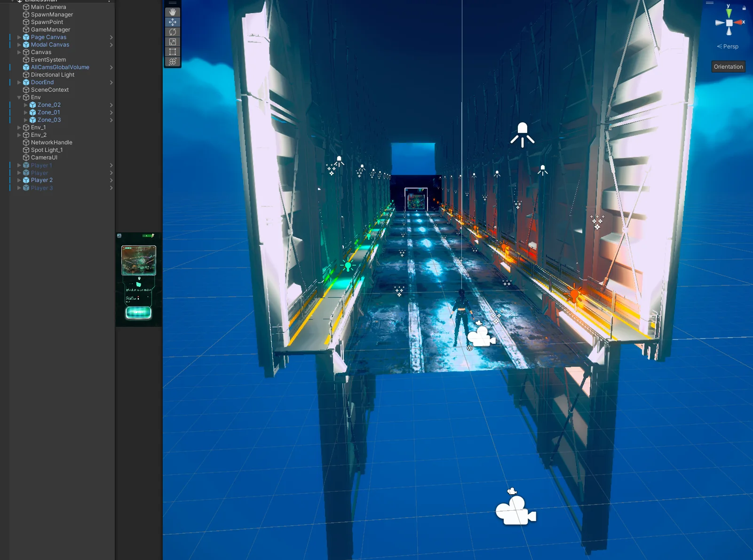
Task: Select Zone_01 prefab row
Action: click(62, 112)
